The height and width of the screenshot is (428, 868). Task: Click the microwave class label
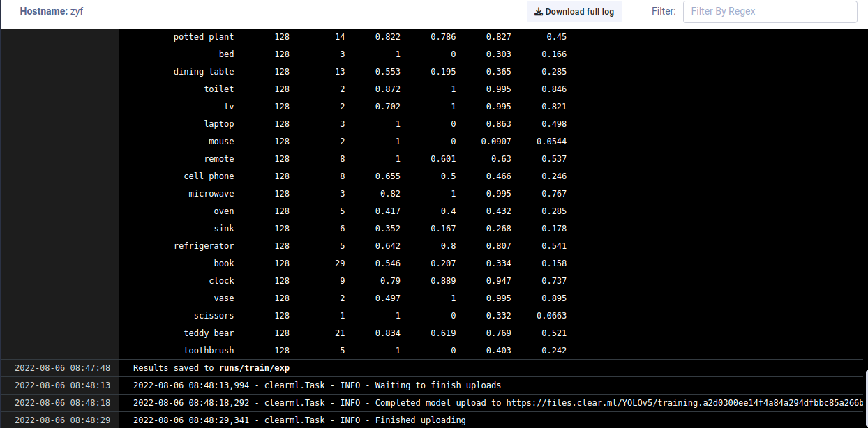coord(211,194)
